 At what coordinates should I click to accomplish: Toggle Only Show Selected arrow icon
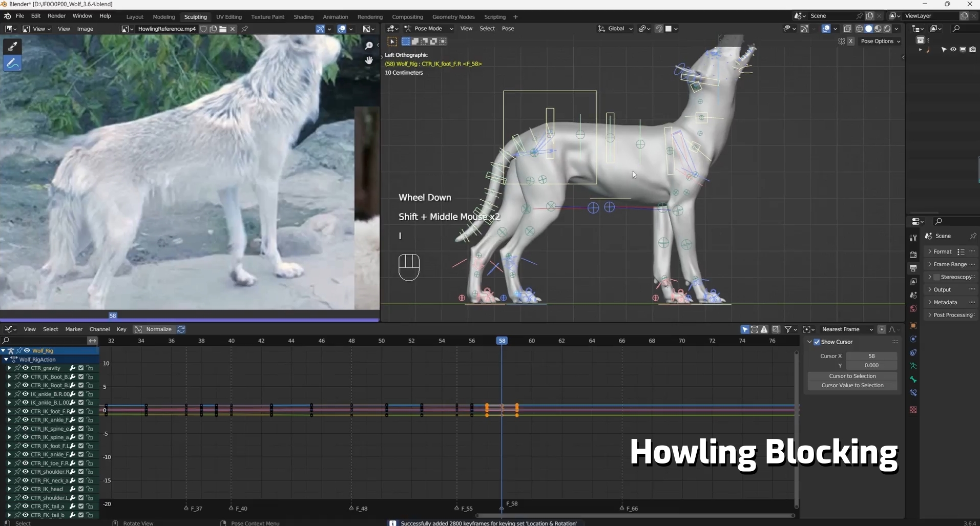click(x=745, y=329)
